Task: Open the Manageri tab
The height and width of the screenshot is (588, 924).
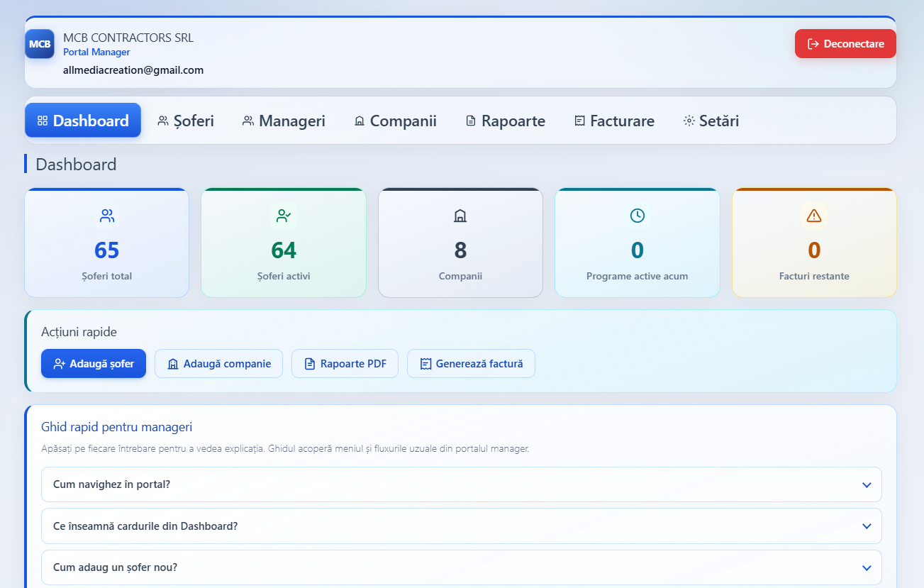Action: [284, 121]
